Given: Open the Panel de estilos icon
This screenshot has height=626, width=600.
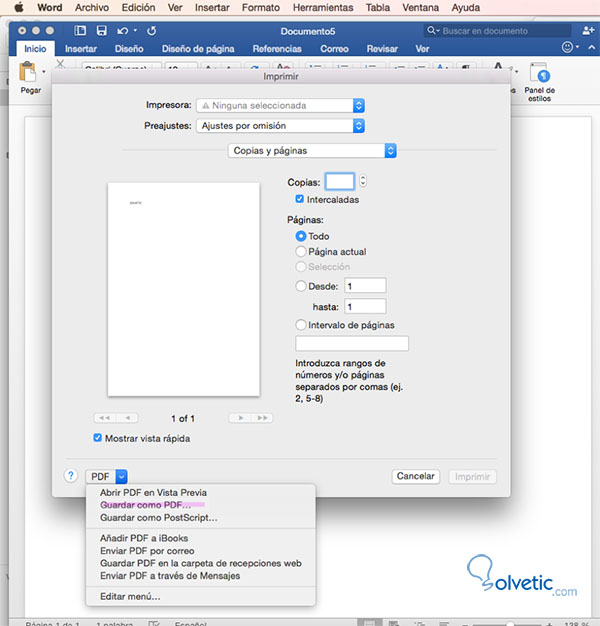Looking at the screenshot, I should [539, 73].
